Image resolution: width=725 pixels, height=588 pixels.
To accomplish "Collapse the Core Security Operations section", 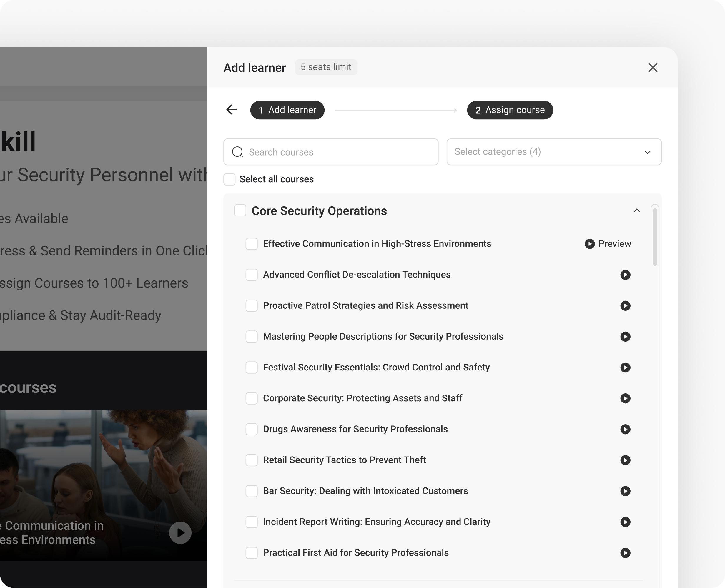I will (636, 211).
